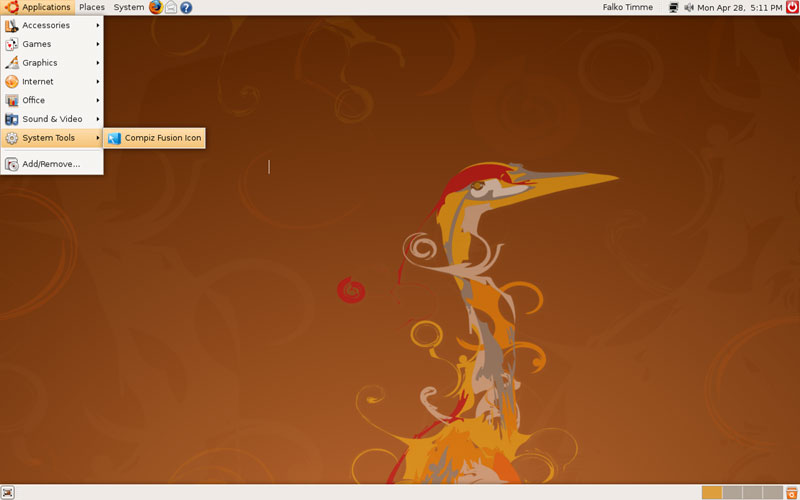This screenshot has width=800, height=500.
Task: Open the Trash icon in bottom panel
Action: [792, 492]
